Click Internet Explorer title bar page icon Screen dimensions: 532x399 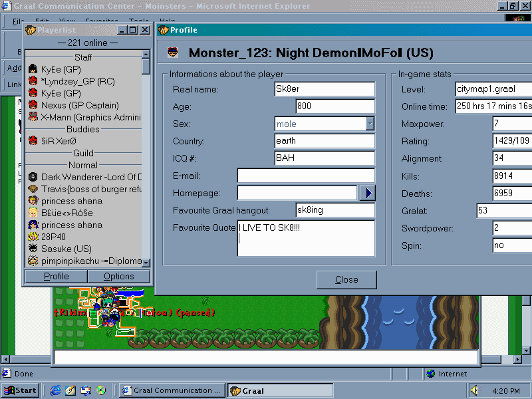7,6
